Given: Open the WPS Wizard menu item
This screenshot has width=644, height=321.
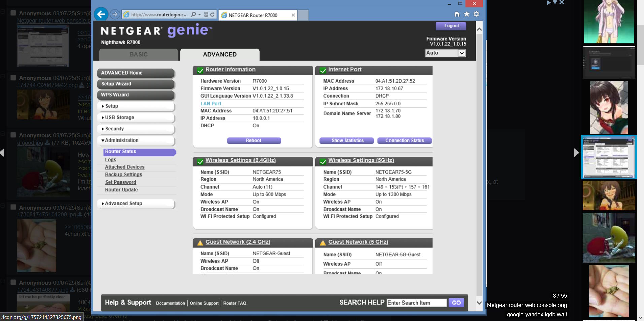Looking at the screenshot, I should click(x=136, y=95).
